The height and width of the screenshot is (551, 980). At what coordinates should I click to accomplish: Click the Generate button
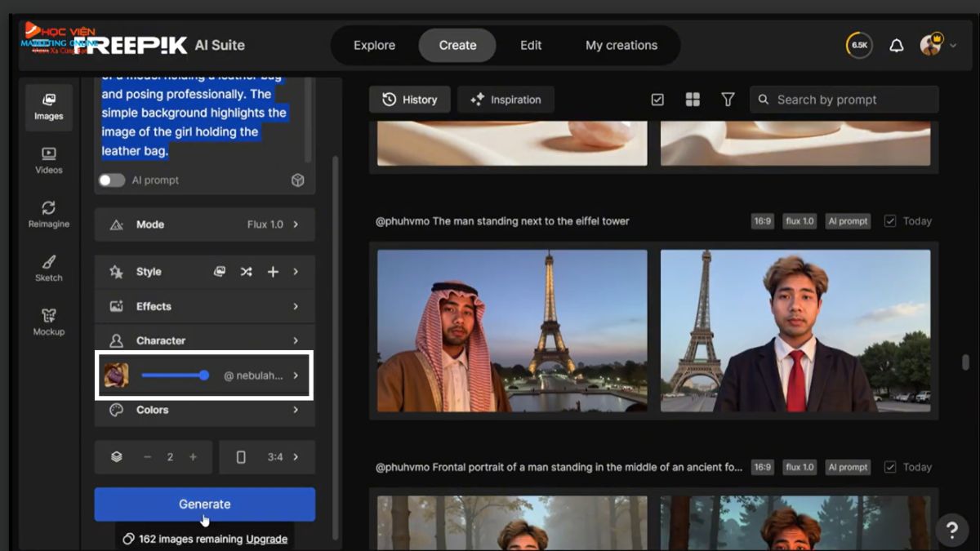tap(204, 504)
